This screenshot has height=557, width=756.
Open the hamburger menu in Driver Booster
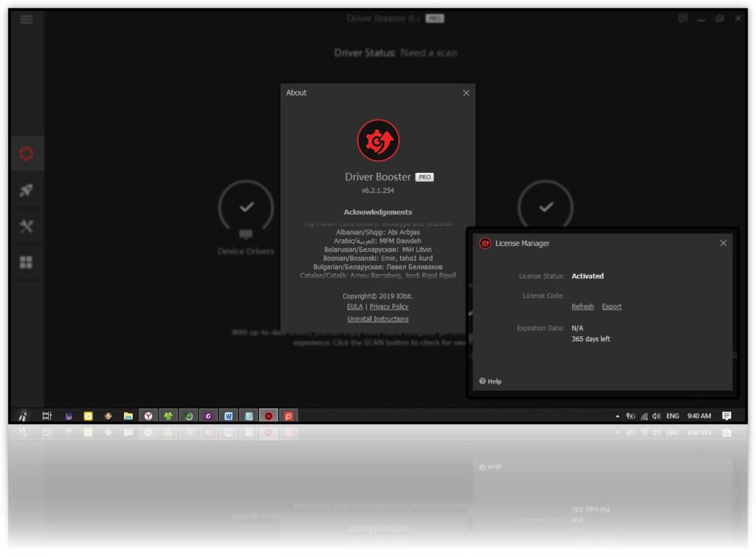pyautogui.click(x=27, y=19)
